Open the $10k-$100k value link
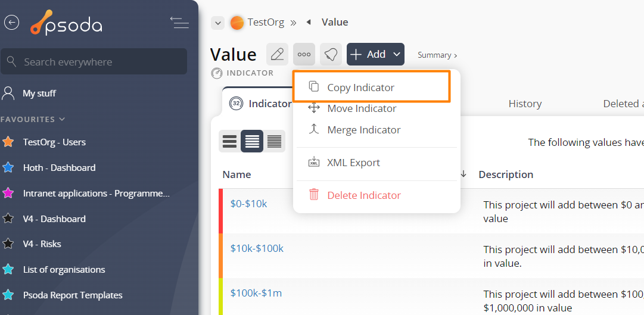 pyautogui.click(x=257, y=248)
